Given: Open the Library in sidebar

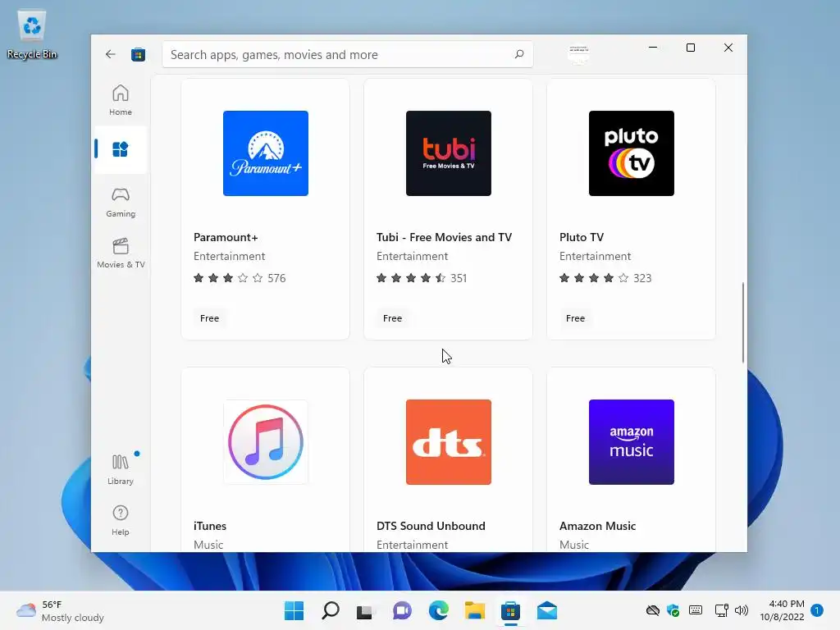Looking at the screenshot, I should tap(121, 470).
